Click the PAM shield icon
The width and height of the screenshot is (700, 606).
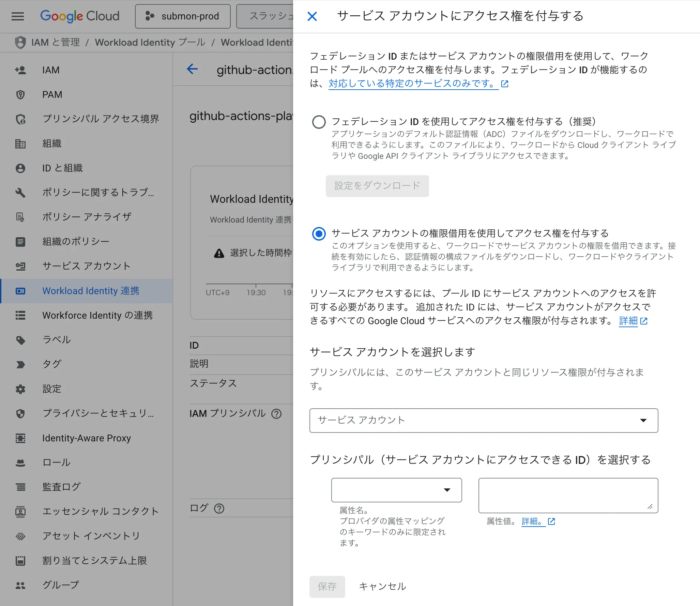click(x=20, y=95)
